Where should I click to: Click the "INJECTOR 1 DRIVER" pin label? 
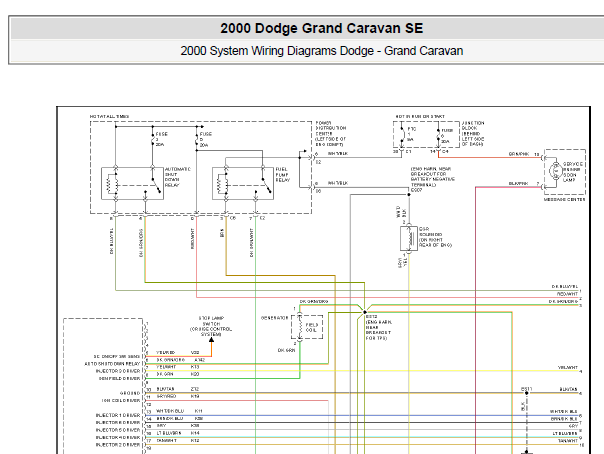[118, 415]
